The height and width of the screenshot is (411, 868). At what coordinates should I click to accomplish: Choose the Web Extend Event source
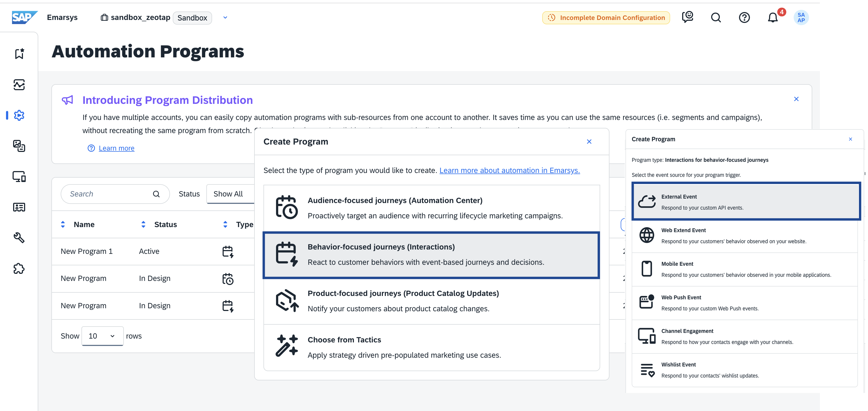tap(744, 236)
